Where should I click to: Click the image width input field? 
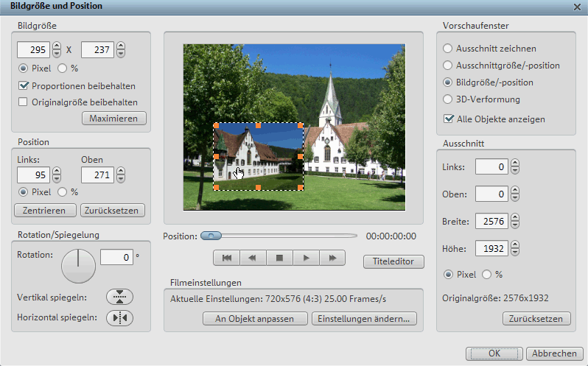click(33, 49)
